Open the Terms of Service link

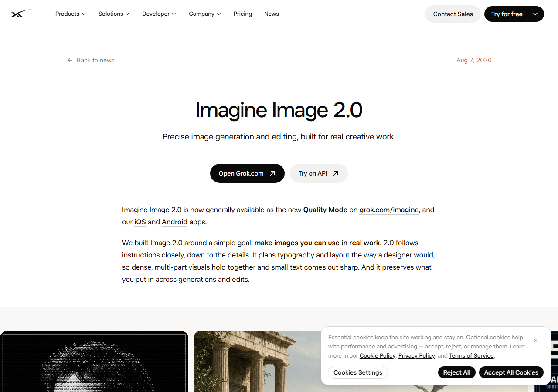pyautogui.click(x=471, y=356)
